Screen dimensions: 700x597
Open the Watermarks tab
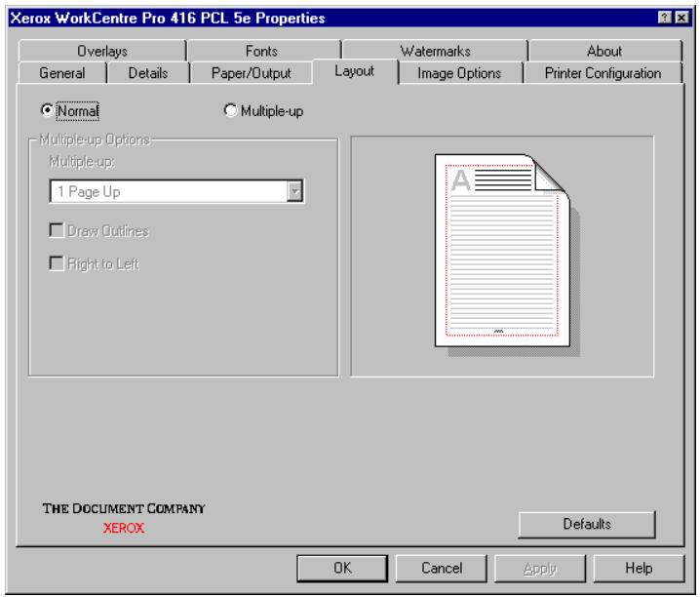click(435, 51)
